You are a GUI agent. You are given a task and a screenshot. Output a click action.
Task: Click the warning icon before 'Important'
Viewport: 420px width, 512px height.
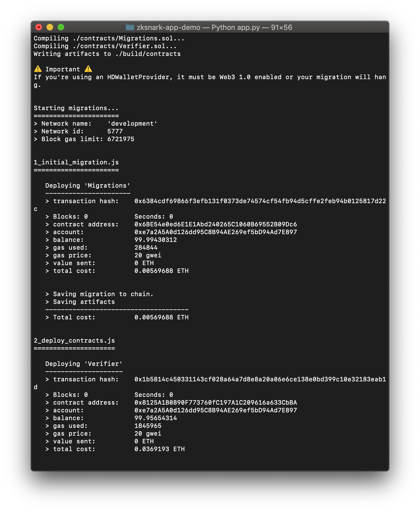coord(38,69)
